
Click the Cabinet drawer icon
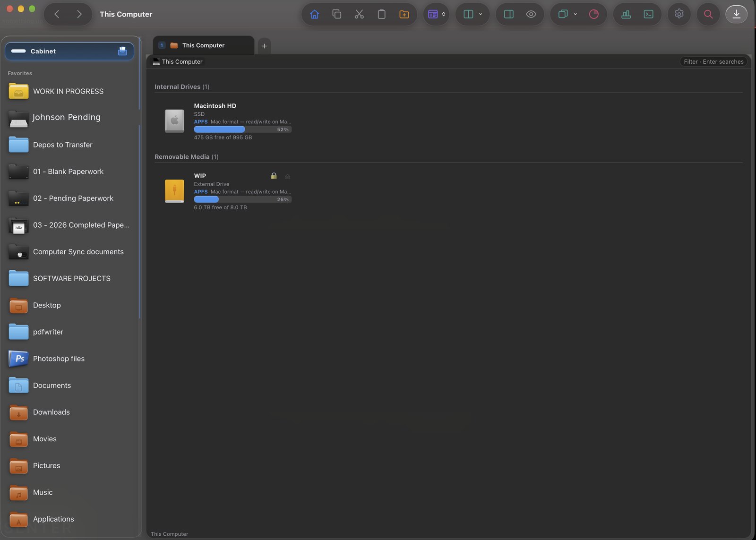122,51
